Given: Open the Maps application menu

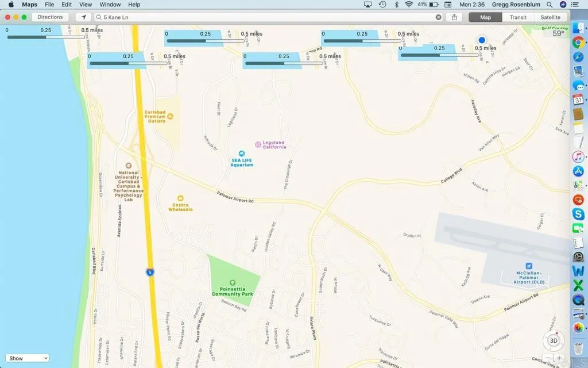Looking at the screenshot, I should pyautogui.click(x=30, y=5).
